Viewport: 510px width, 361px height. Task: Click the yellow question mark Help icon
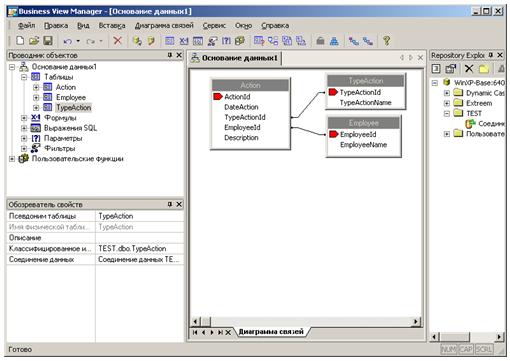(386, 41)
